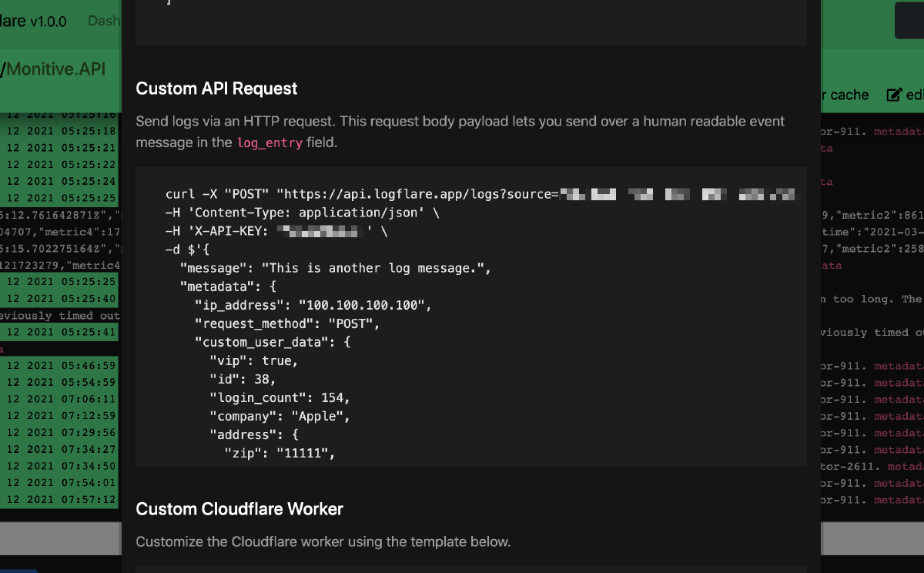
Task: Click the Custom Cloudflare Worker heading
Action: pyautogui.click(x=239, y=508)
